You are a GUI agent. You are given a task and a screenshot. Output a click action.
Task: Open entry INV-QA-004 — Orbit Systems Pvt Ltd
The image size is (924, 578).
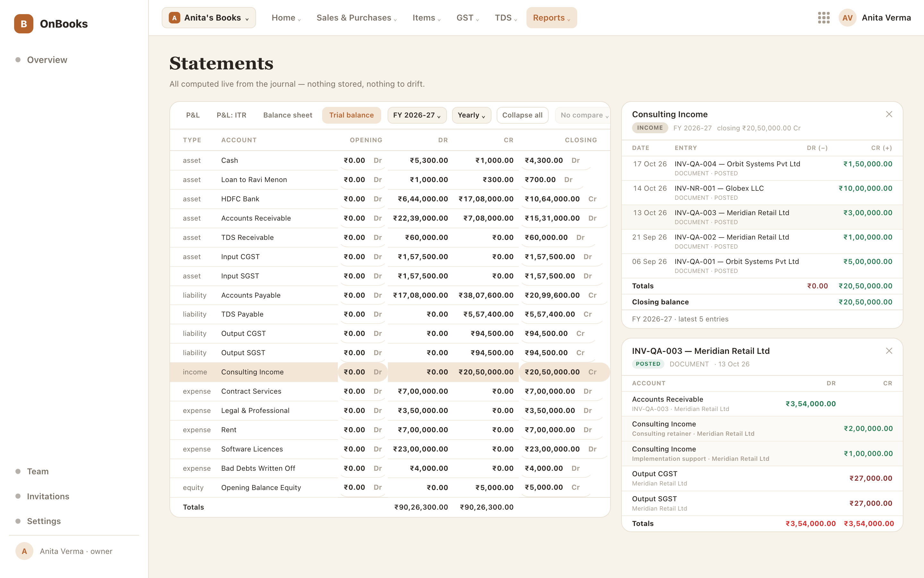(762, 168)
